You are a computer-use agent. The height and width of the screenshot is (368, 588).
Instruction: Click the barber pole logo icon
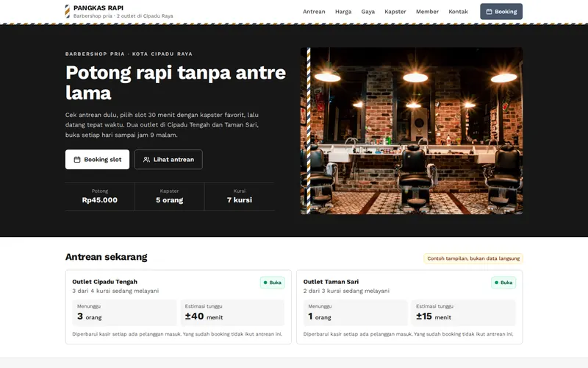[67, 11]
